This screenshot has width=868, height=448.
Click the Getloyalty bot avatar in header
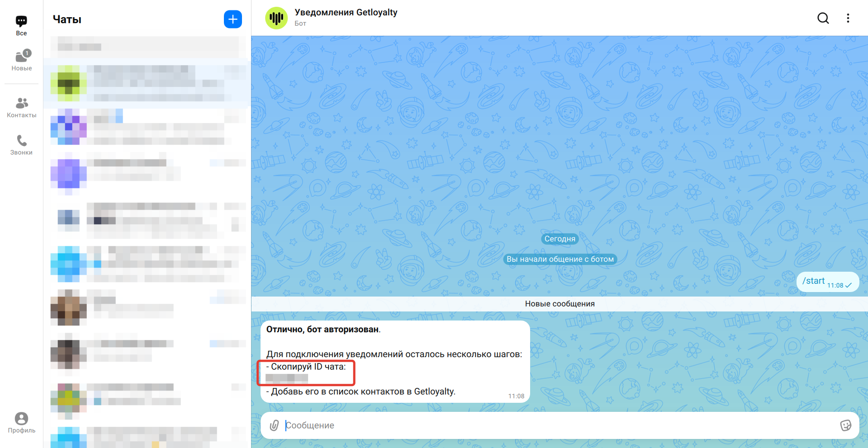click(x=276, y=18)
